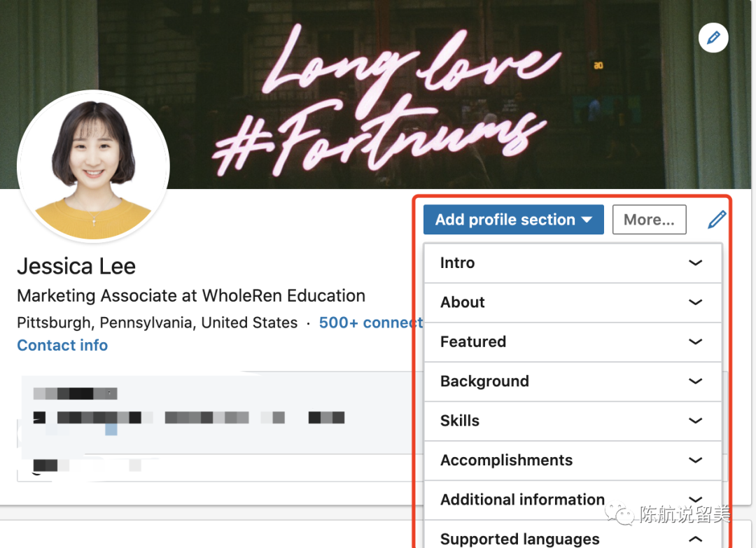Expand the Background section chevron
Viewport: 756px width, 548px height.
click(695, 381)
